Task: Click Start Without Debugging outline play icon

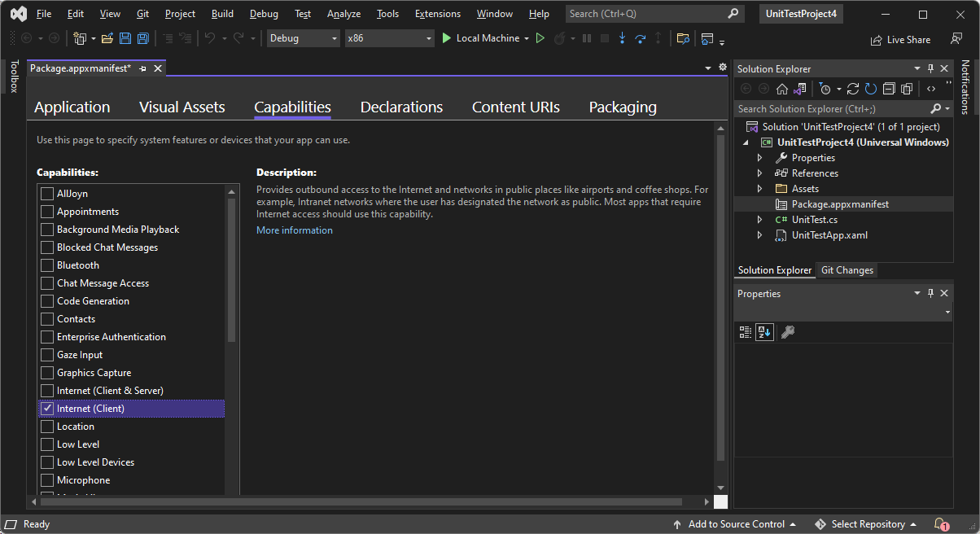Action: (x=540, y=38)
